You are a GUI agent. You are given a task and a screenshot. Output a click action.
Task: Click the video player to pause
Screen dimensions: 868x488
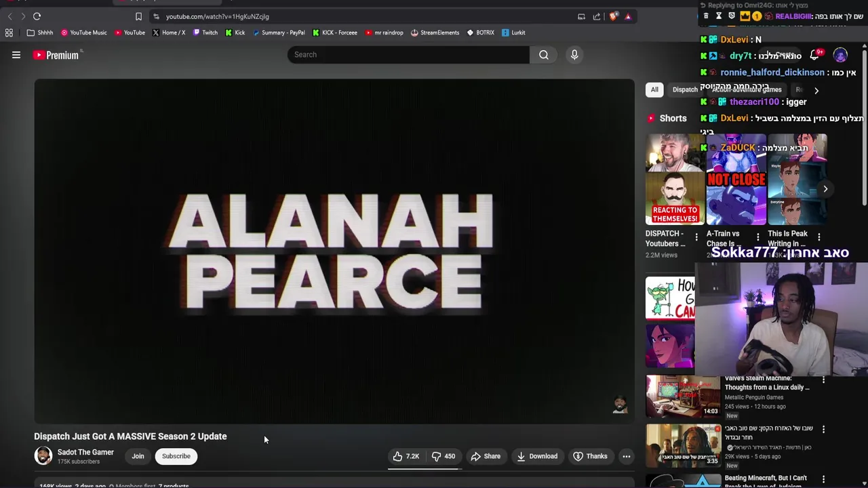(x=334, y=251)
